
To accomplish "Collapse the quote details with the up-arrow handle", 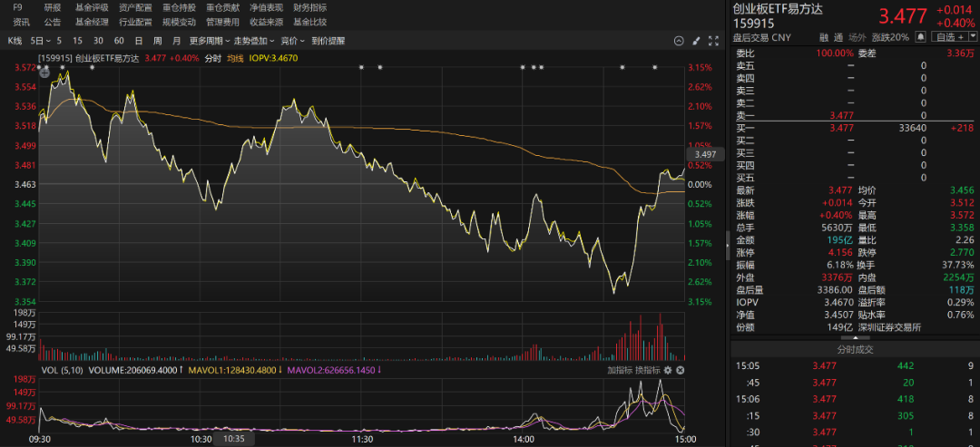I will pyautogui.click(x=857, y=338).
